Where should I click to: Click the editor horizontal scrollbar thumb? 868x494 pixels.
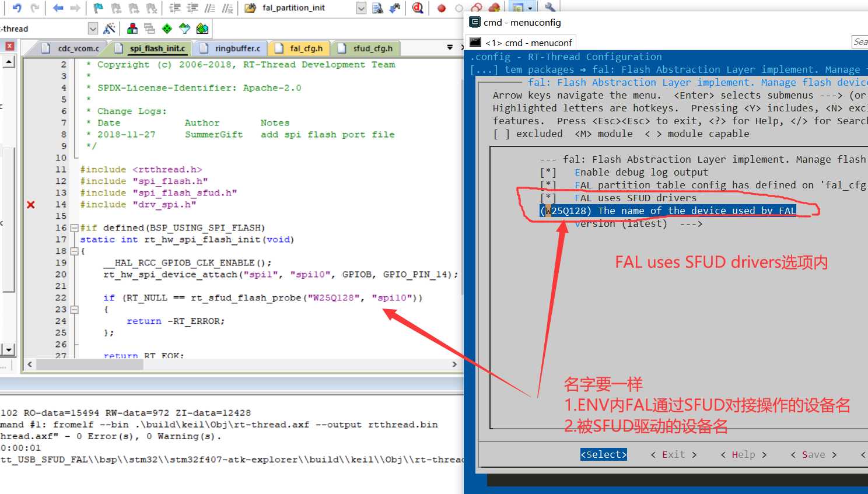pyautogui.click(x=89, y=365)
